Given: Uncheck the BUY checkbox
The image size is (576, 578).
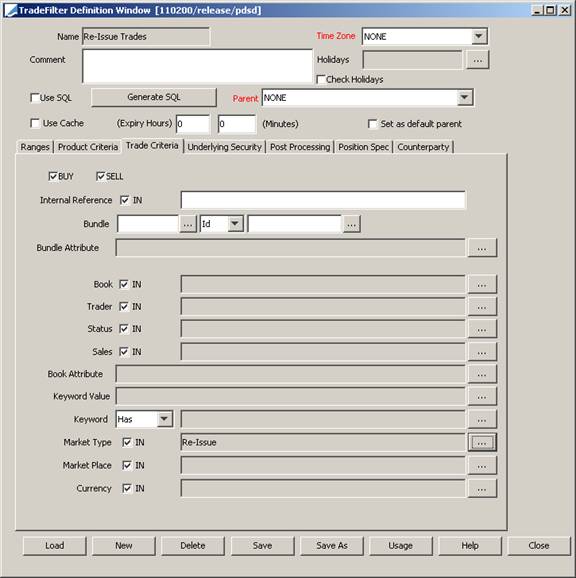Looking at the screenshot, I should pyautogui.click(x=53, y=176).
